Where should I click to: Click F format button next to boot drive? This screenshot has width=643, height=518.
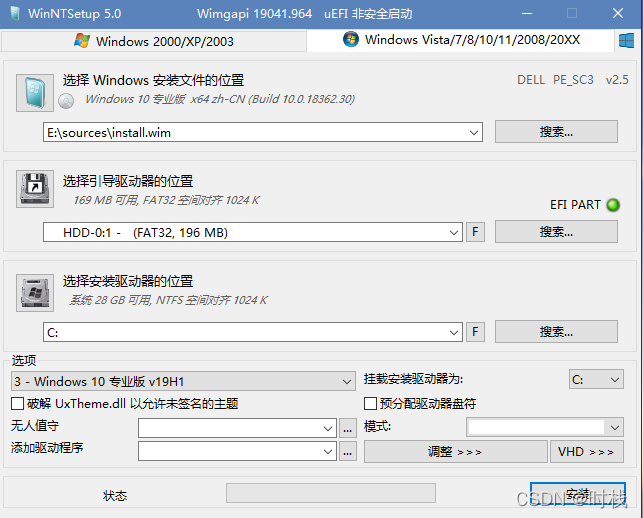point(475,232)
